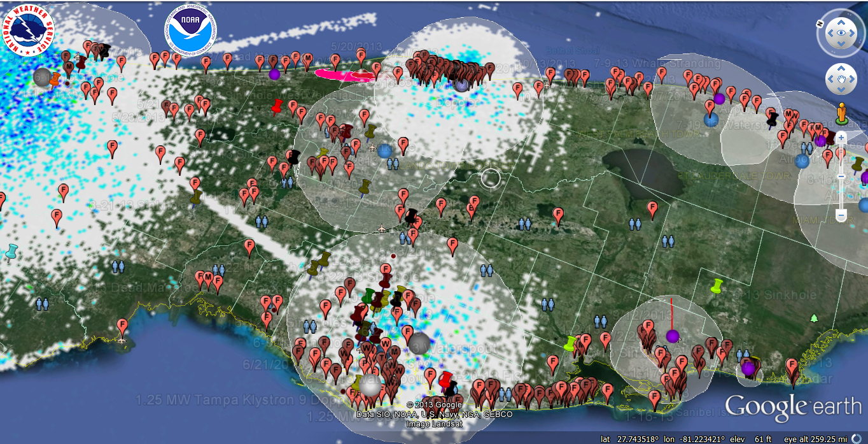Select the small green tree placemark
This screenshot has width=868, height=444.
click(814, 317)
